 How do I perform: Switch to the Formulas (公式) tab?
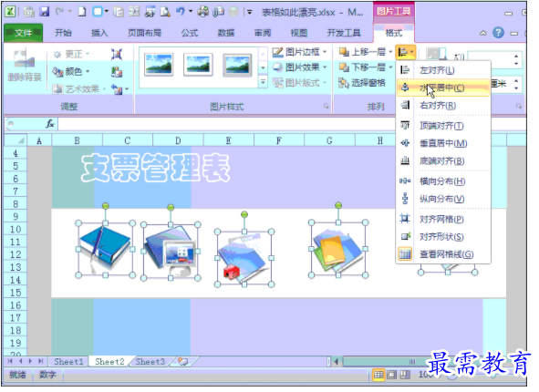(x=190, y=33)
